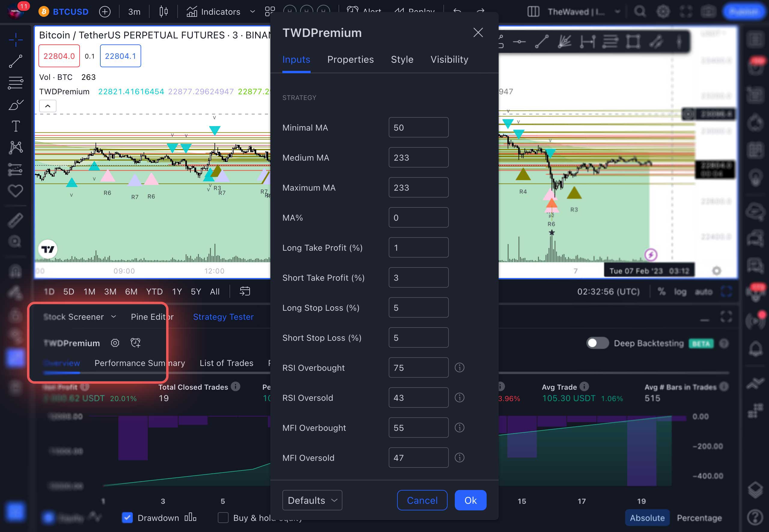Click the 22804.1 buy price button

(120, 56)
